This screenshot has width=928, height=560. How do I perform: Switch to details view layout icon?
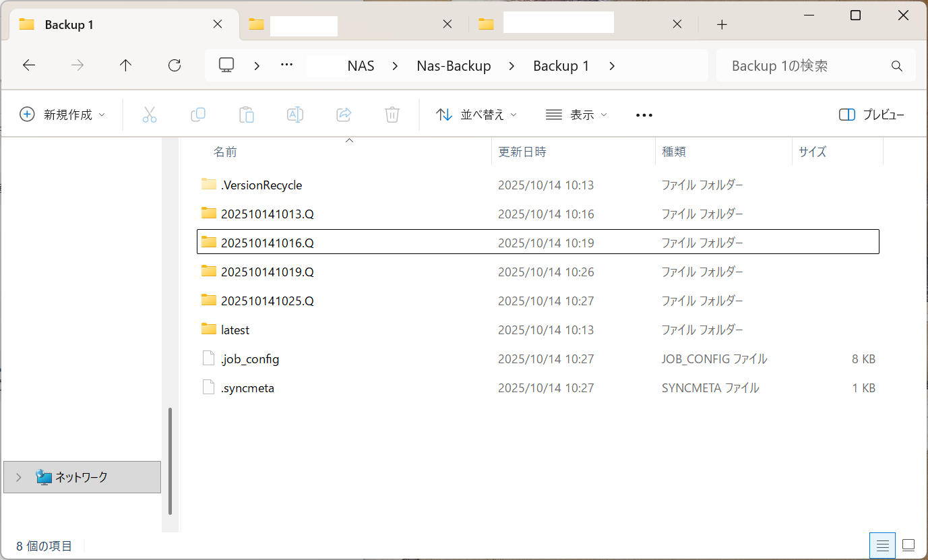tap(883, 545)
